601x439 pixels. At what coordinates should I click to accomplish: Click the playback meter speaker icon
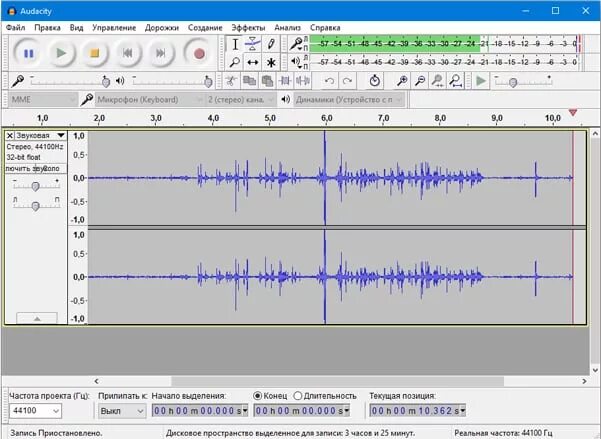(x=295, y=62)
